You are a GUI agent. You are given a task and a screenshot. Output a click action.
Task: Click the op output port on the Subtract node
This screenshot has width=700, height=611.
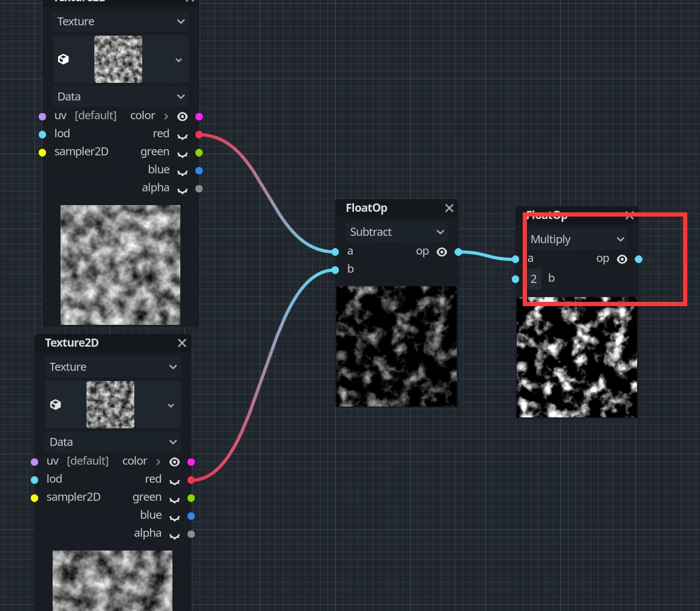pyautogui.click(x=458, y=252)
